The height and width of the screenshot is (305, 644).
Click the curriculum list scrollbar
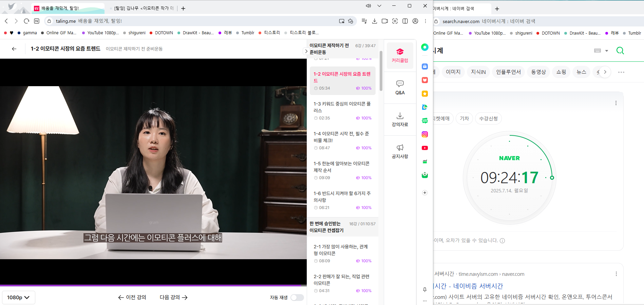(381, 71)
